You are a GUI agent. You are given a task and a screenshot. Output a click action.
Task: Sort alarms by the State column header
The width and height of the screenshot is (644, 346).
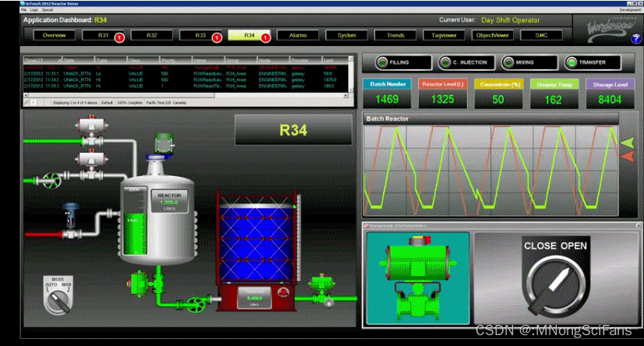point(78,60)
